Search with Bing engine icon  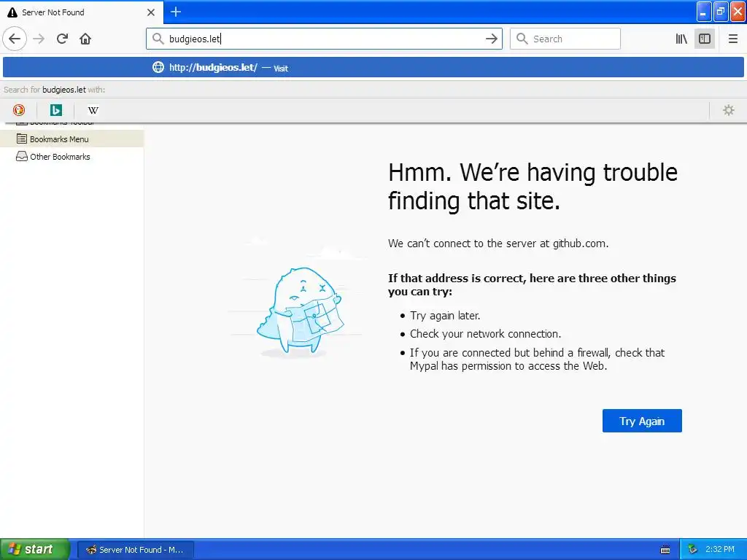[55, 110]
